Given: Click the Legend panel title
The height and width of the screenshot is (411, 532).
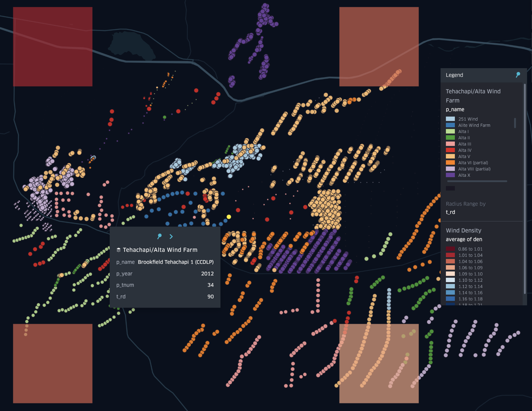Looking at the screenshot, I should [454, 75].
